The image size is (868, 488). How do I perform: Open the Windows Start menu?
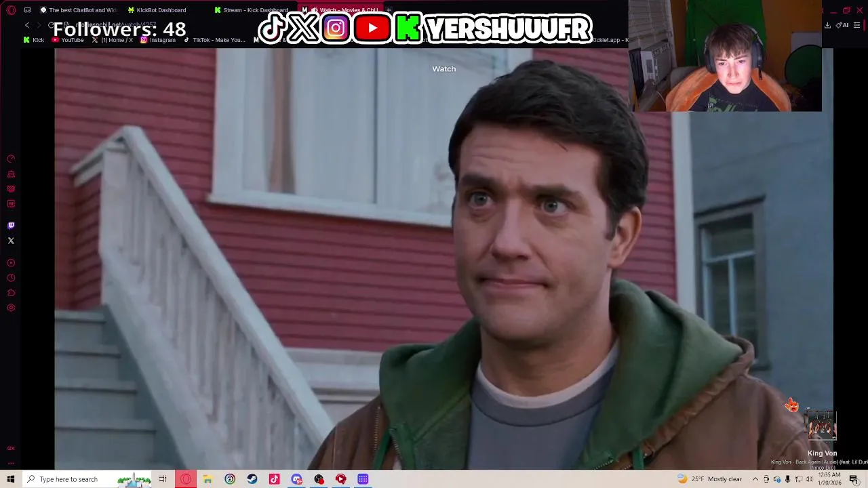[x=11, y=479]
